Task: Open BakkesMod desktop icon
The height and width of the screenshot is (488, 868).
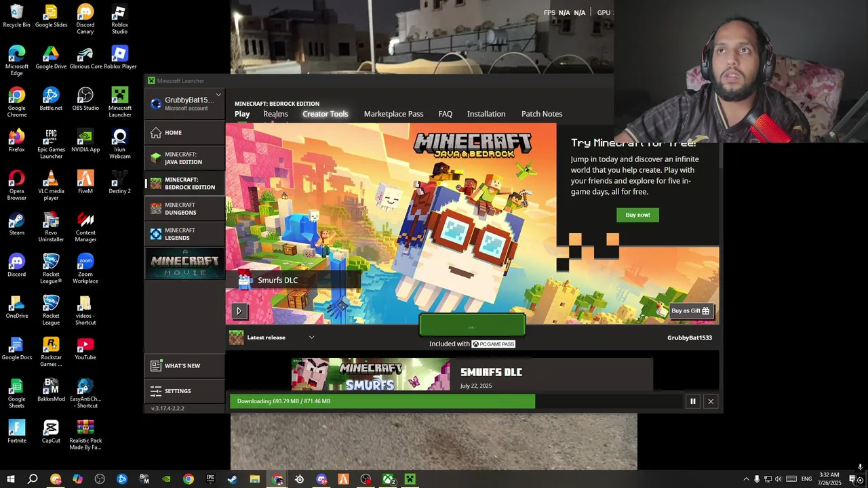Action: (x=51, y=390)
